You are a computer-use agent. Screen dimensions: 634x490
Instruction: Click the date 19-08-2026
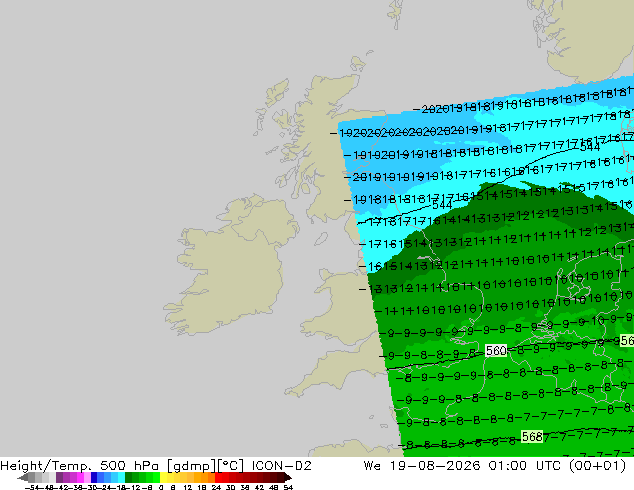[x=435, y=466]
